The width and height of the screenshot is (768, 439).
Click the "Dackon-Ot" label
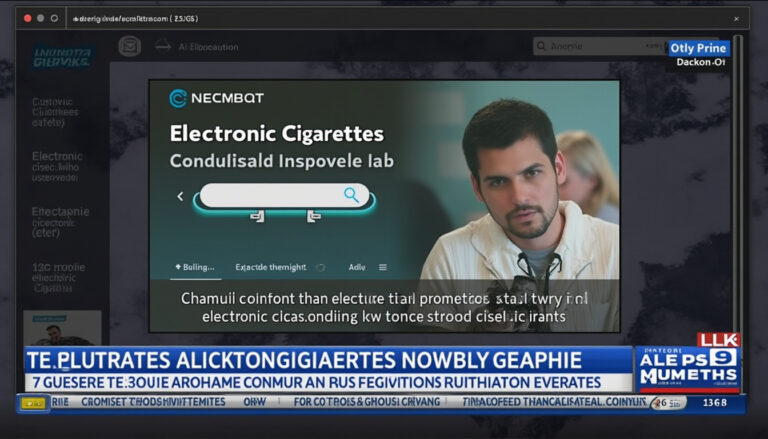point(700,62)
